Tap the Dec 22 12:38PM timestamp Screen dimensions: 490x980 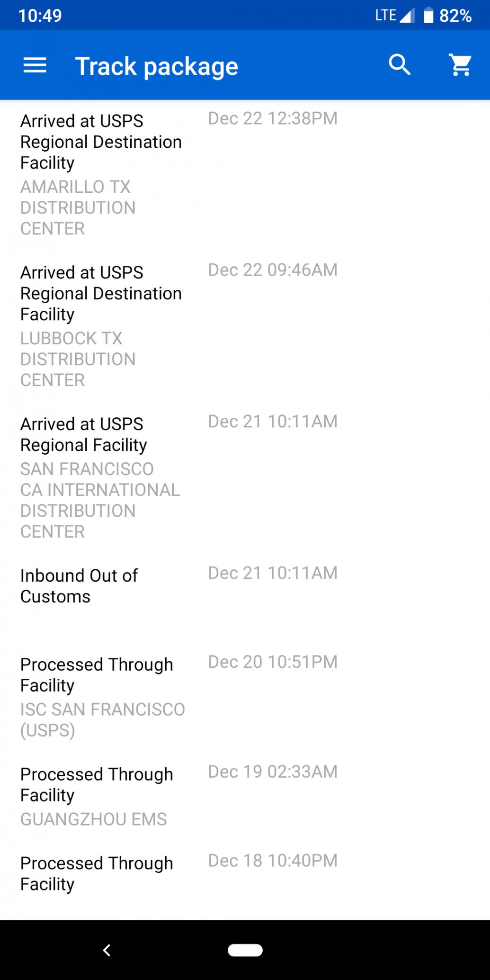[x=273, y=118]
